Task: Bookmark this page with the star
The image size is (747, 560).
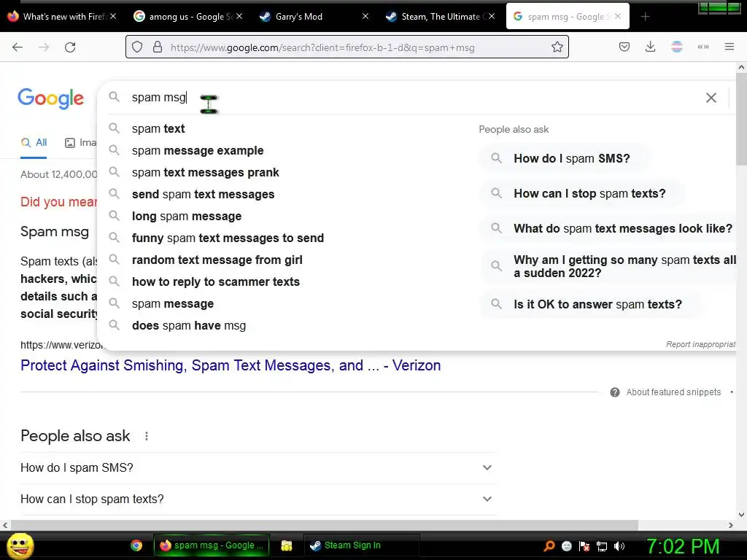Action: (x=557, y=47)
